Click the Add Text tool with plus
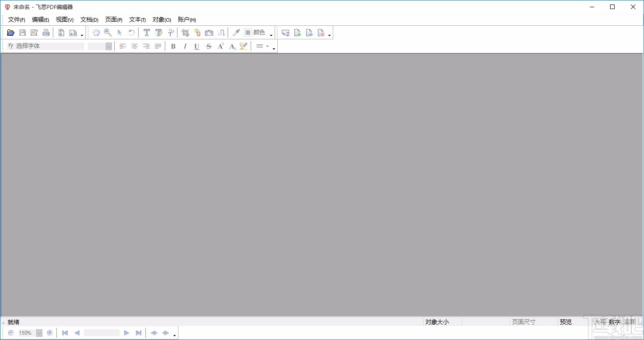The height and width of the screenshot is (340, 644). point(159,33)
